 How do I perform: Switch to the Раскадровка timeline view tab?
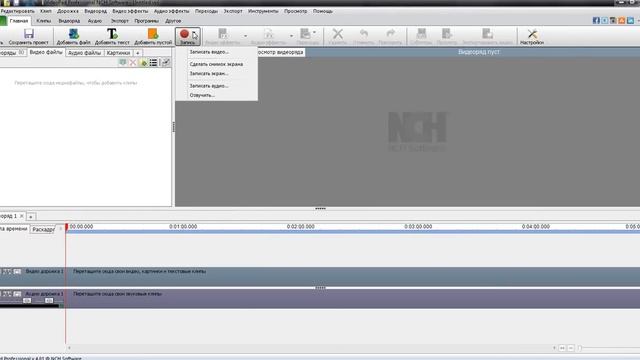tap(43, 229)
